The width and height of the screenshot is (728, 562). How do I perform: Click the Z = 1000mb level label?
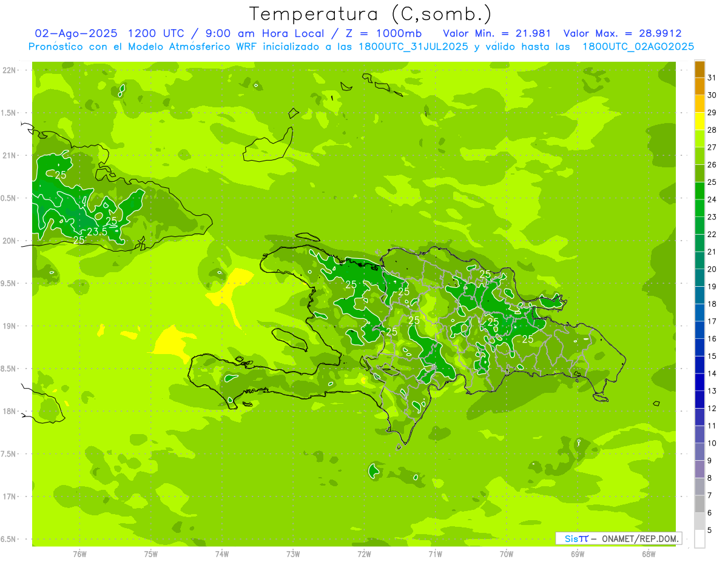(x=377, y=33)
